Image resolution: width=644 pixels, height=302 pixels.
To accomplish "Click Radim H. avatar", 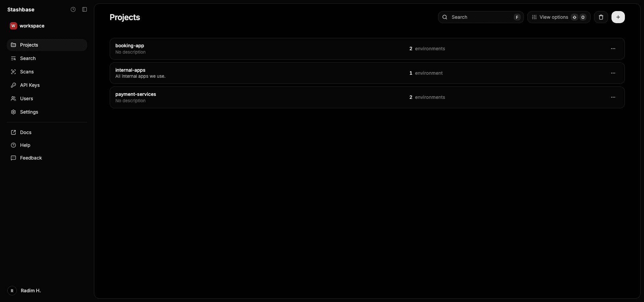I will point(12,291).
